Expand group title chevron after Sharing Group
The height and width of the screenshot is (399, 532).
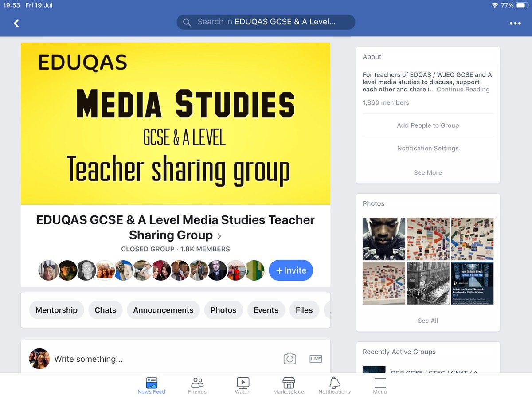pyautogui.click(x=219, y=236)
